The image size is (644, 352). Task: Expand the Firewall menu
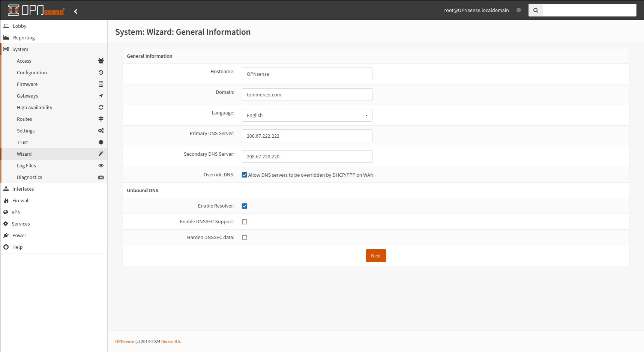coord(54,200)
